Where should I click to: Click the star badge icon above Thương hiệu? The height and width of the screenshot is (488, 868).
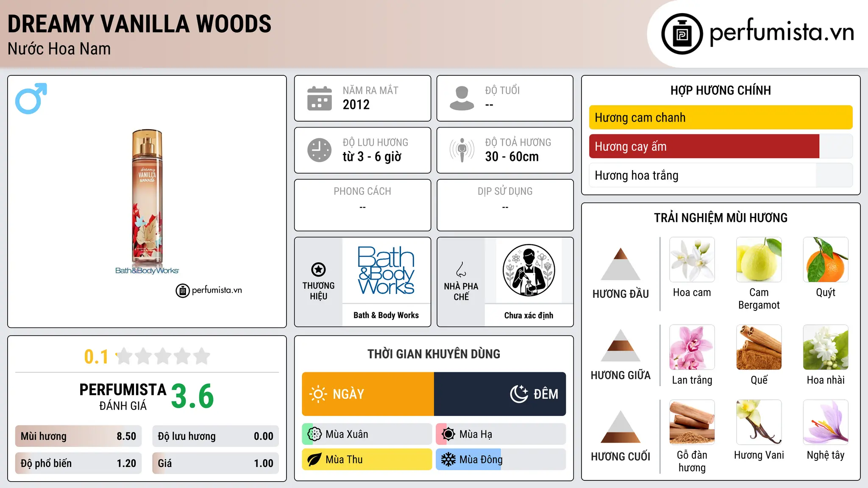(x=318, y=269)
